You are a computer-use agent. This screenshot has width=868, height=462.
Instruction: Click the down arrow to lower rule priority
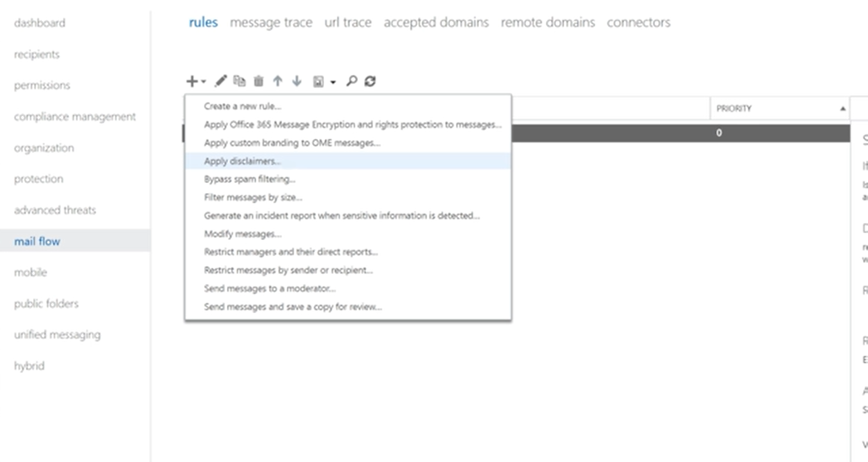[x=297, y=81]
